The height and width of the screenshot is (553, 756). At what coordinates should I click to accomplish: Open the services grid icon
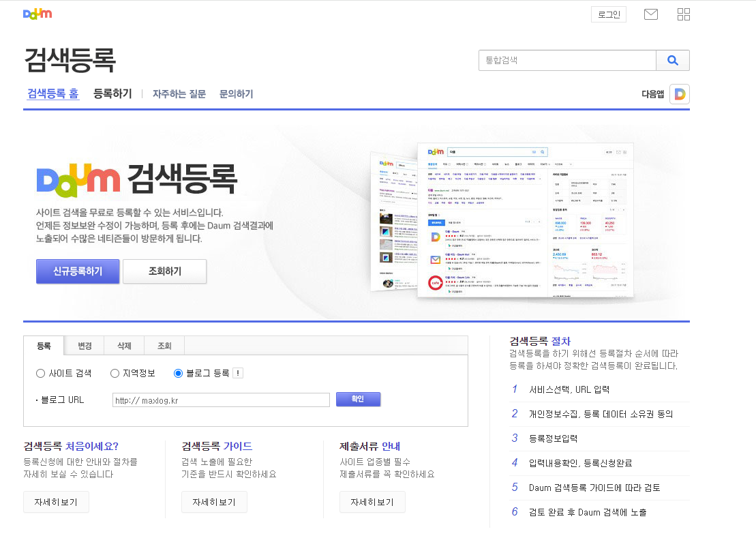(683, 14)
